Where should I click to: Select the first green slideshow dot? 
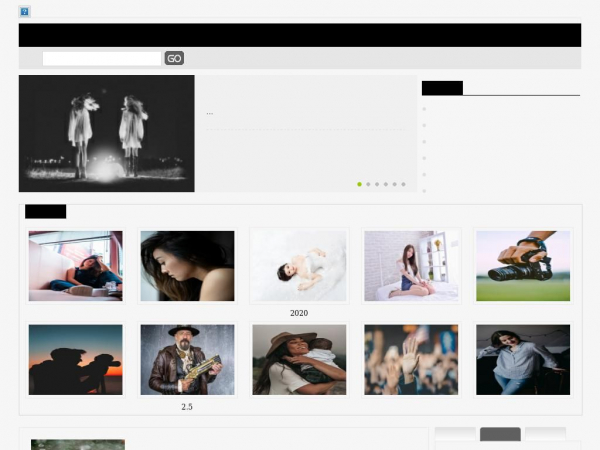(x=359, y=184)
